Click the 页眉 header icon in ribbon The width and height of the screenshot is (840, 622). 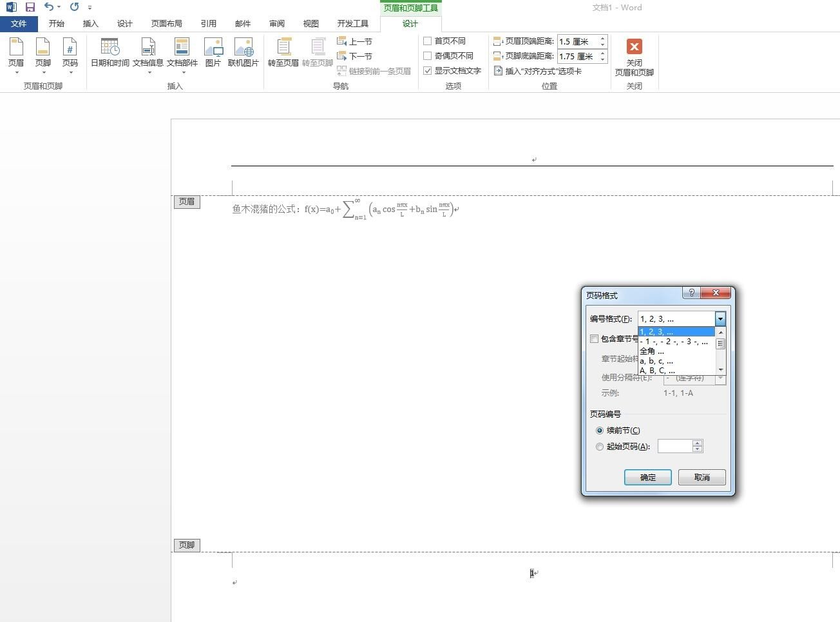16,52
